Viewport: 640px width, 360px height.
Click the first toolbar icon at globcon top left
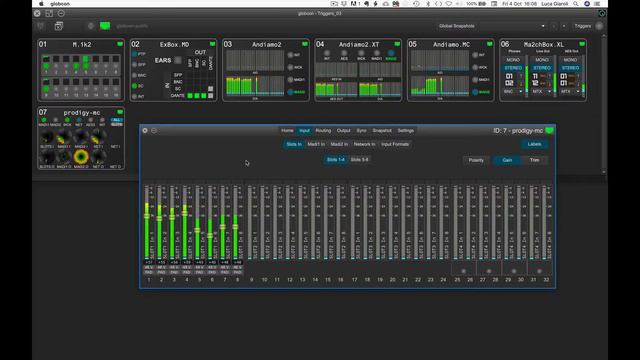point(40,26)
